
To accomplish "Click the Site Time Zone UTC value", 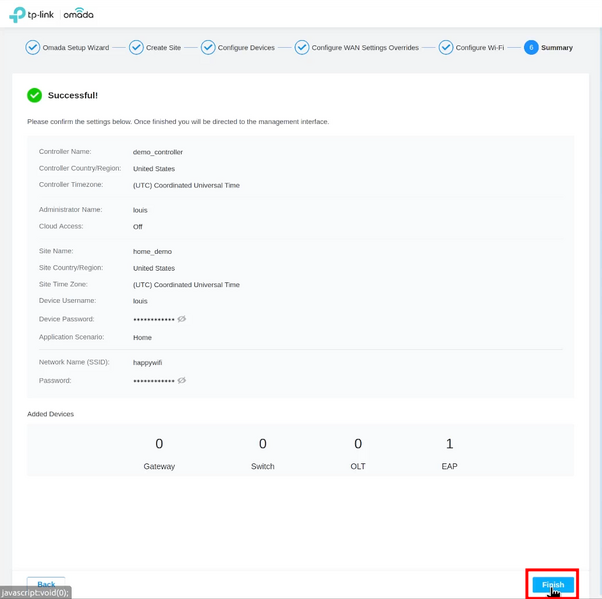I will [186, 285].
